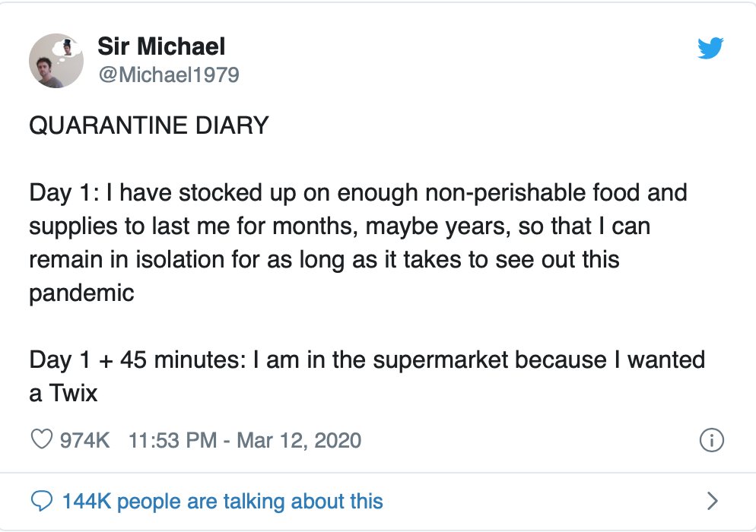Click the 974K likes count

pyautogui.click(x=85, y=440)
